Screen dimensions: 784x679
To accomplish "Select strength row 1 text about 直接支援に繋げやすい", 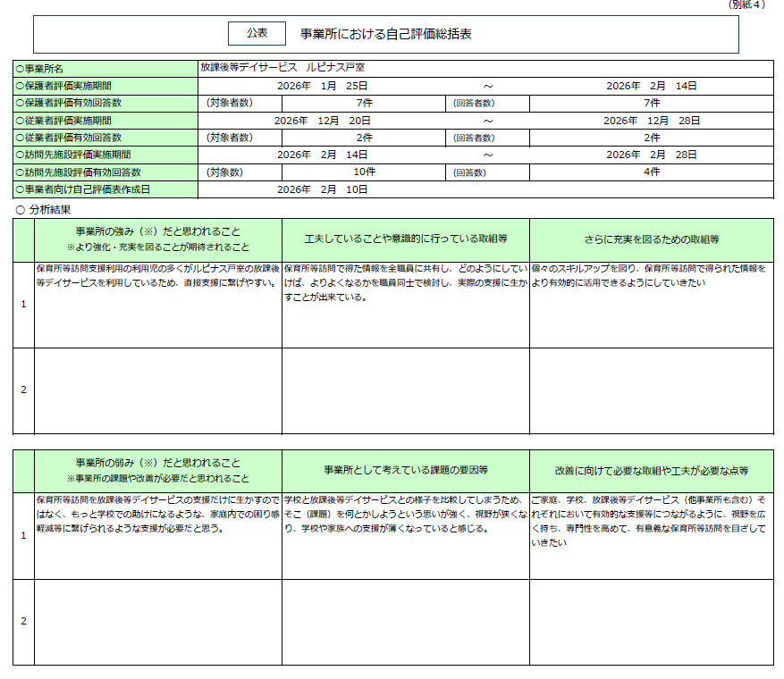I will [x=157, y=274].
